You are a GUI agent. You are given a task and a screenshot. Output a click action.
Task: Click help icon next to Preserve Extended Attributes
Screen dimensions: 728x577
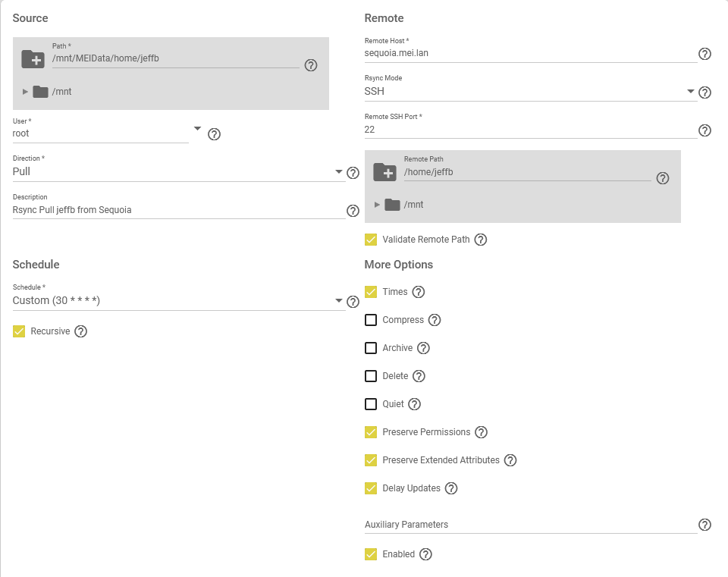(510, 460)
